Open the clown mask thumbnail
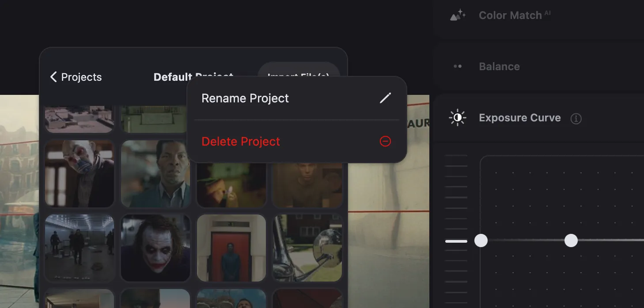The image size is (644, 308). coord(80,174)
